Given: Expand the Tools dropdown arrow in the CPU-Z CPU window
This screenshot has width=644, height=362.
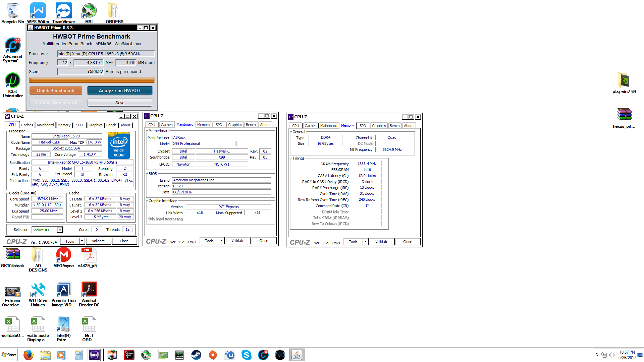Looking at the screenshot, I should (x=82, y=241).
